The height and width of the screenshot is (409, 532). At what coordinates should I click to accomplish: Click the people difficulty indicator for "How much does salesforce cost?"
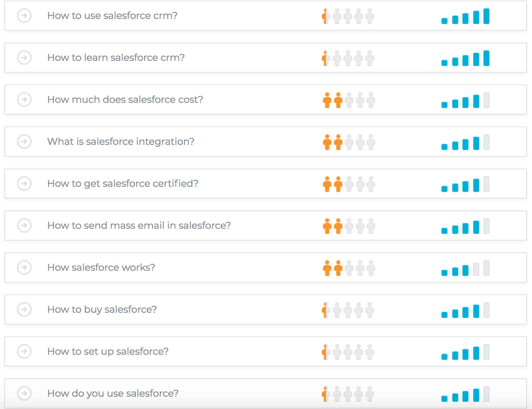click(348, 99)
